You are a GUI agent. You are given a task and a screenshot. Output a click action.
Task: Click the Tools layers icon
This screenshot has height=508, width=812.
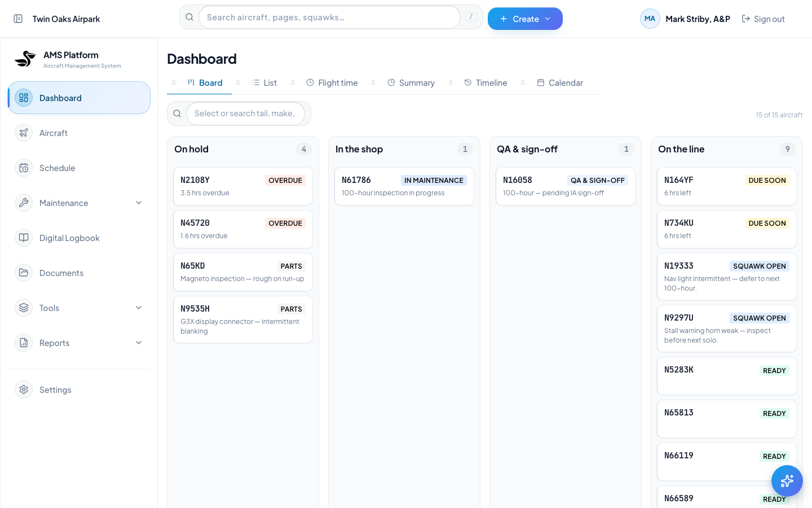(x=24, y=308)
